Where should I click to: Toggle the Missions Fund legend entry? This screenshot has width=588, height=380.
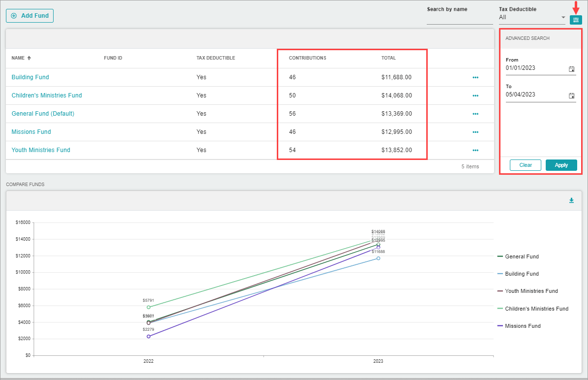[519, 326]
